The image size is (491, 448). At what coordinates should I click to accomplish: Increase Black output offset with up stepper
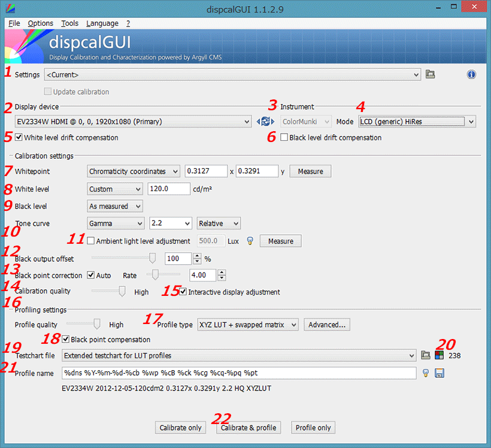click(197, 256)
